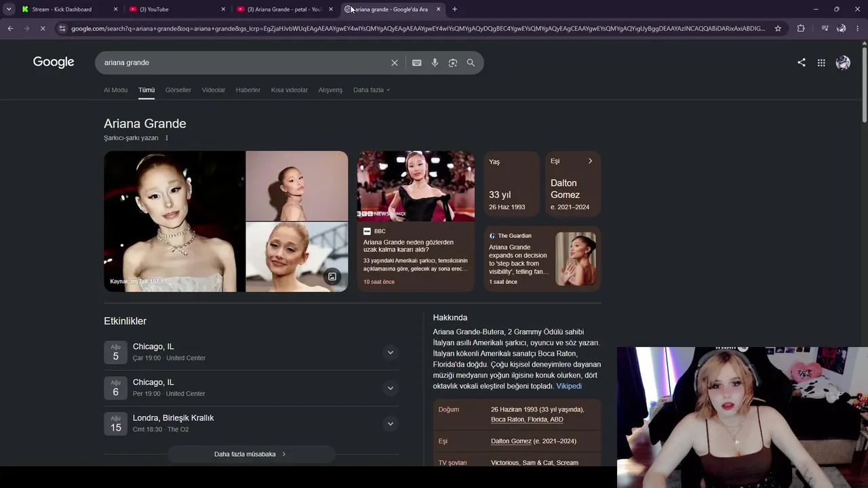Share the search results page
Screen dimensions: 868x488
tap(802, 62)
